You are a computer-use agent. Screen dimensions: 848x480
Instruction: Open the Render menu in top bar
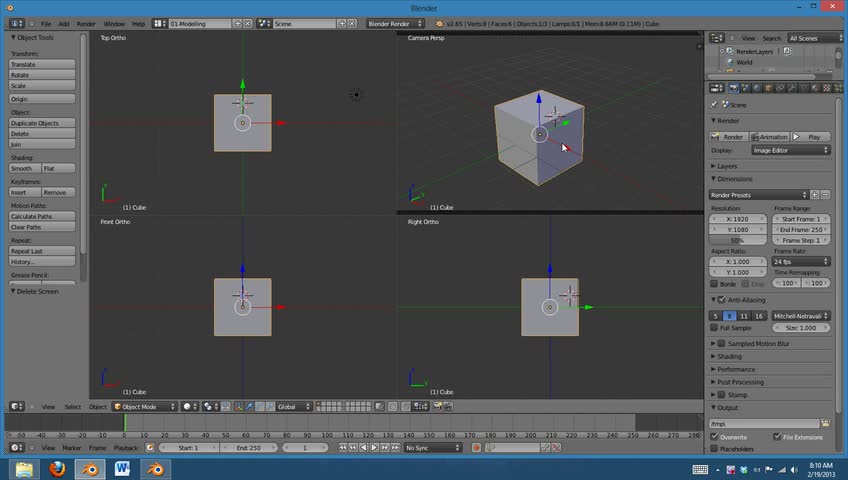[x=86, y=23]
